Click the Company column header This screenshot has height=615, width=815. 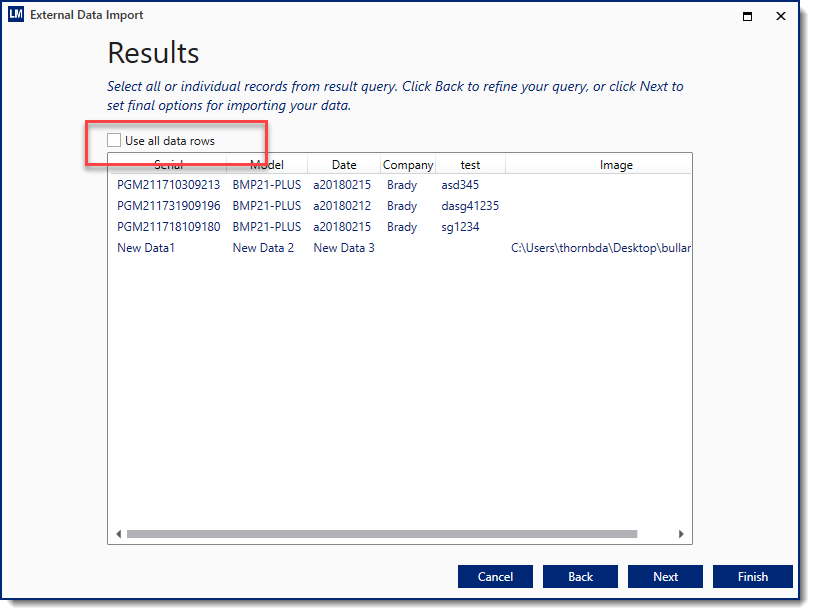pyautogui.click(x=408, y=165)
